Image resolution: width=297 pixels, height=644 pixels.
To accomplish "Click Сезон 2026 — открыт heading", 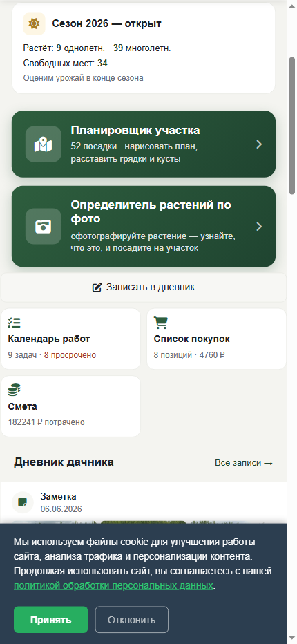I will point(106,23).
